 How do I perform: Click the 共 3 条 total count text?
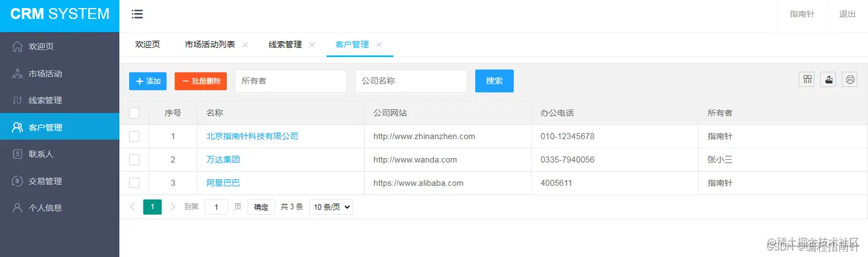[292, 207]
